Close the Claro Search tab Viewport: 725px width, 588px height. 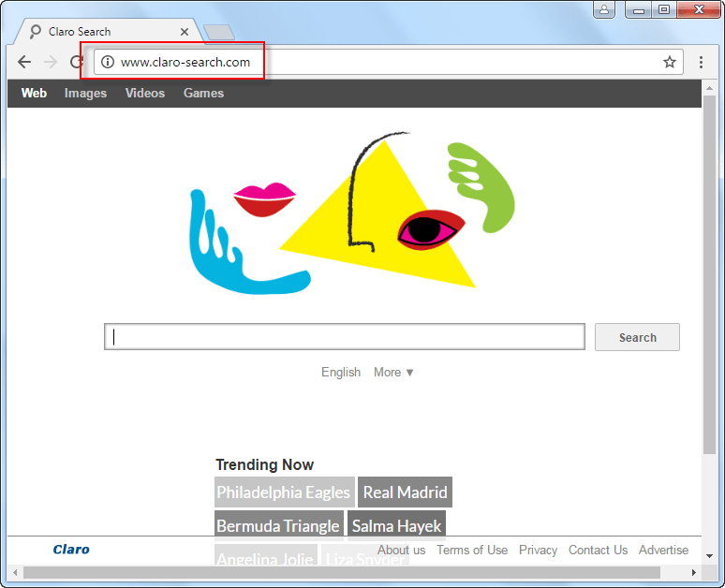185,32
